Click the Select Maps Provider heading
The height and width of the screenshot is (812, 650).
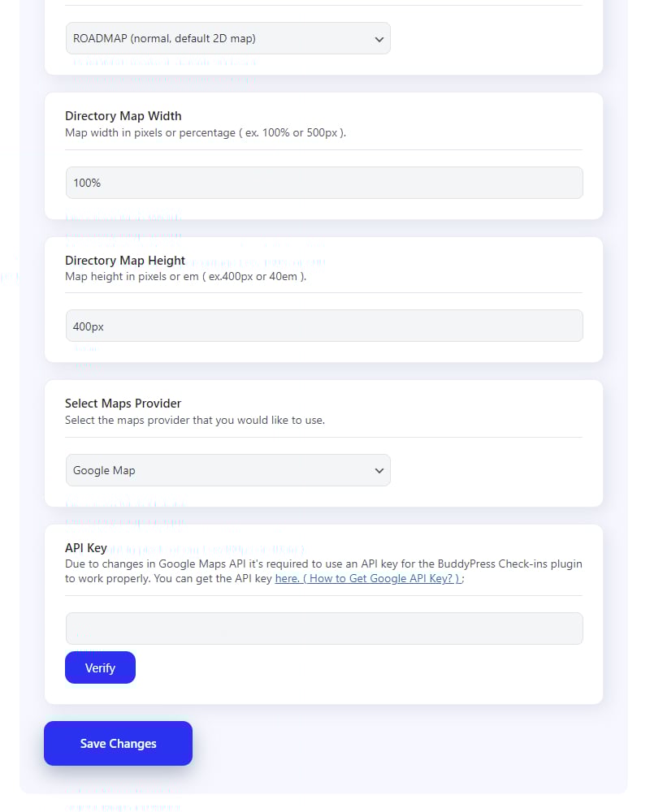123,404
